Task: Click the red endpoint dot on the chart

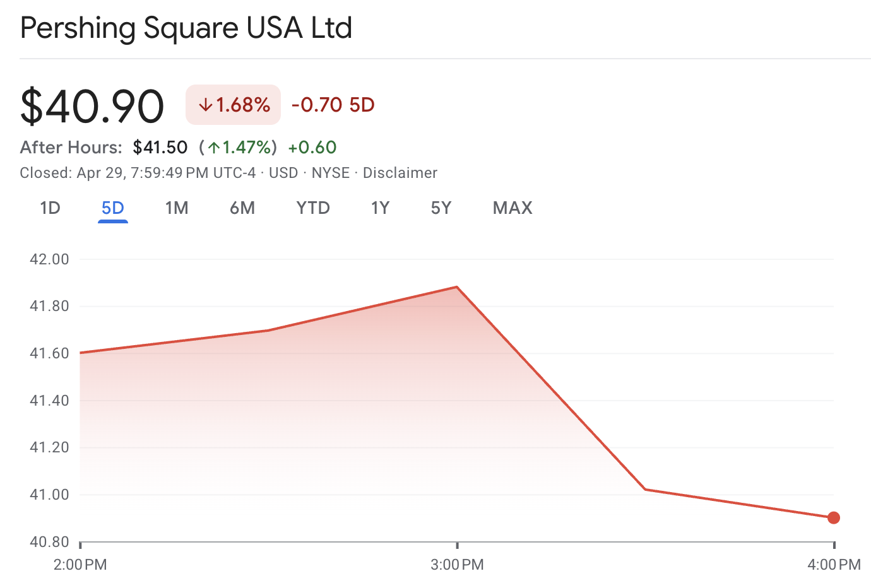Action: [834, 517]
